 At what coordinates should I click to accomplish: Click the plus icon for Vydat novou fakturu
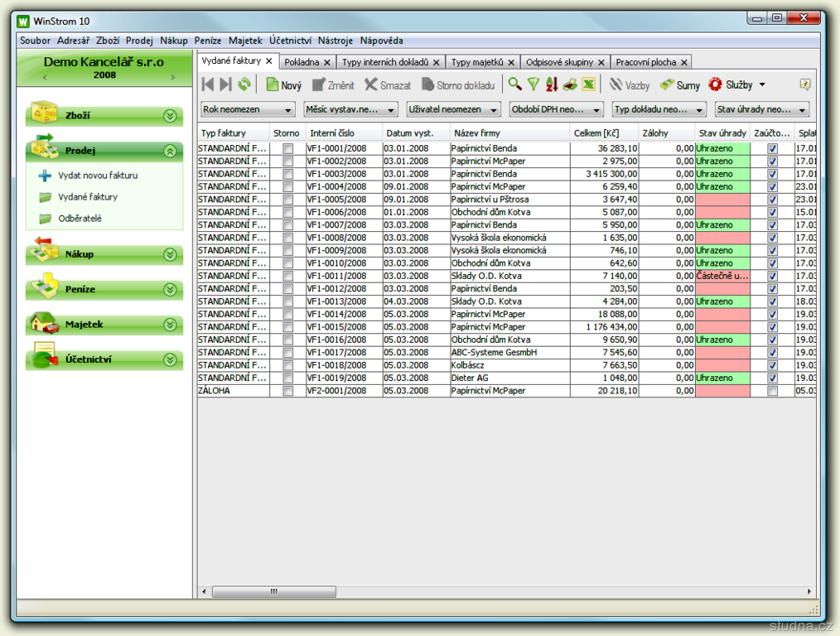click(x=45, y=176)
